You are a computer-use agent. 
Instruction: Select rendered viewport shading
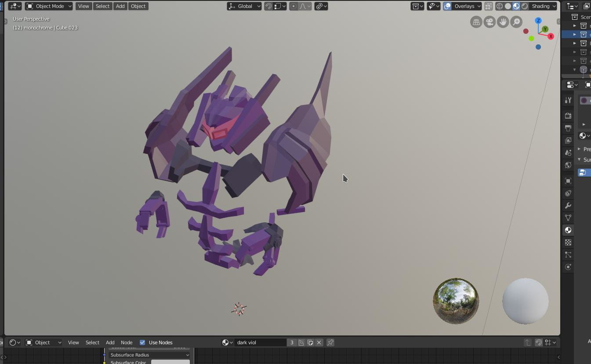pos(525,6)
